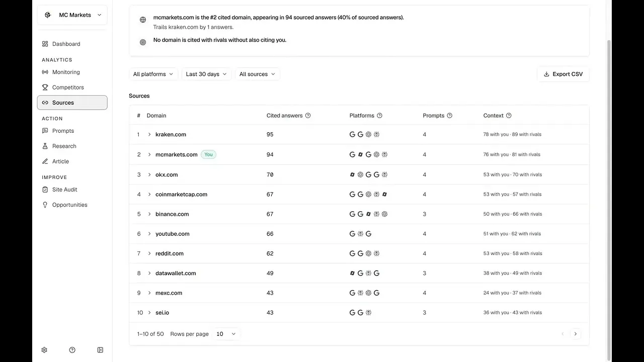Click the first platform icon in okx.com row

352,175
